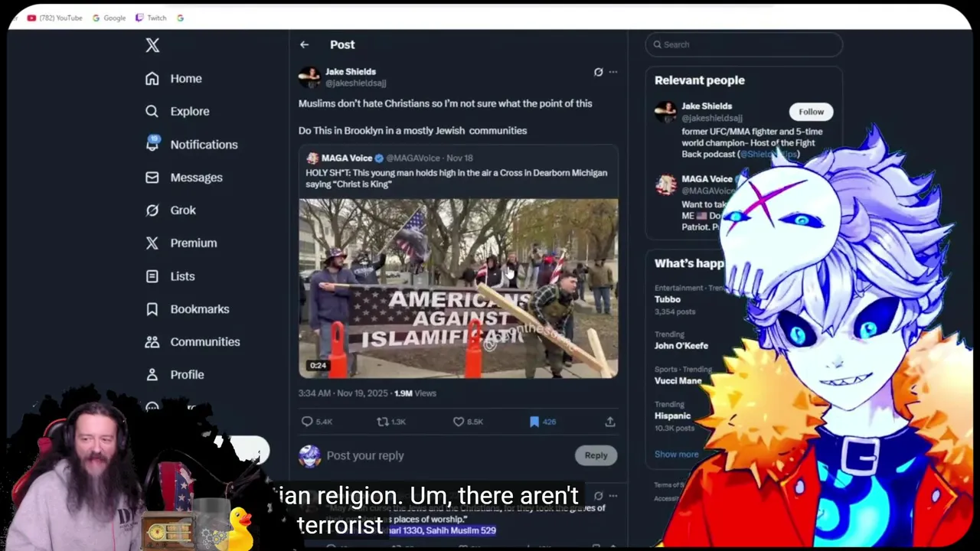This screenshot has height=551, width=980.
Task: Play the Americans Against Islamification video
Action: (x=459, y=289)
